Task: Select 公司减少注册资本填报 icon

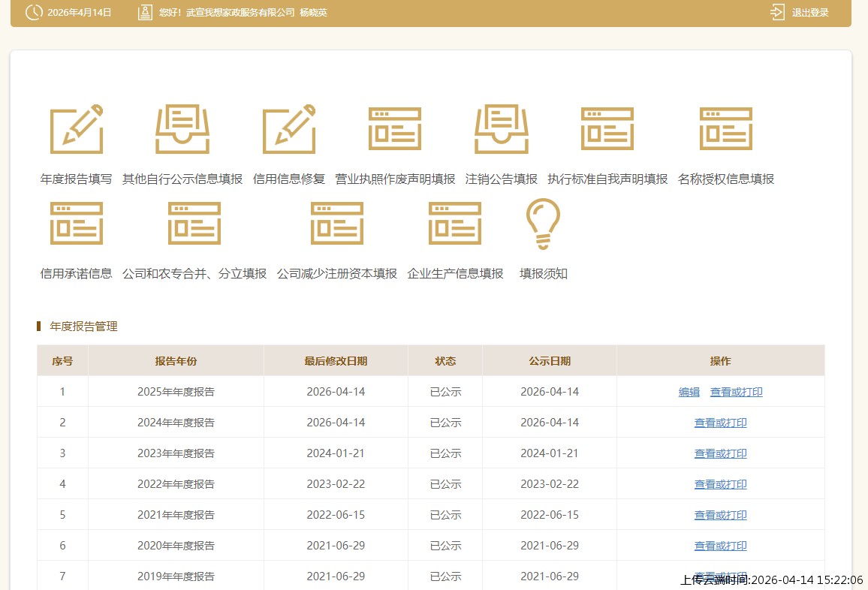Action: click(x=337, y=224)
